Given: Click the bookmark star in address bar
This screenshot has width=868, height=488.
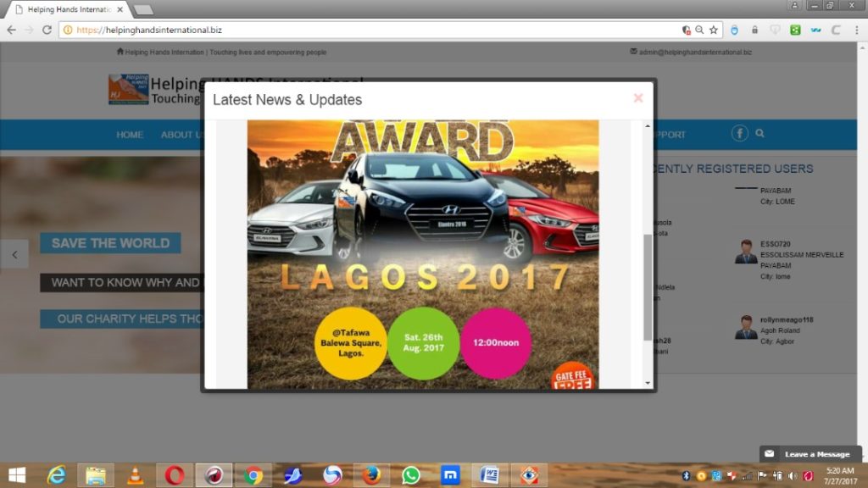Looking at the screenshot, I should click(x=714, y=30).
